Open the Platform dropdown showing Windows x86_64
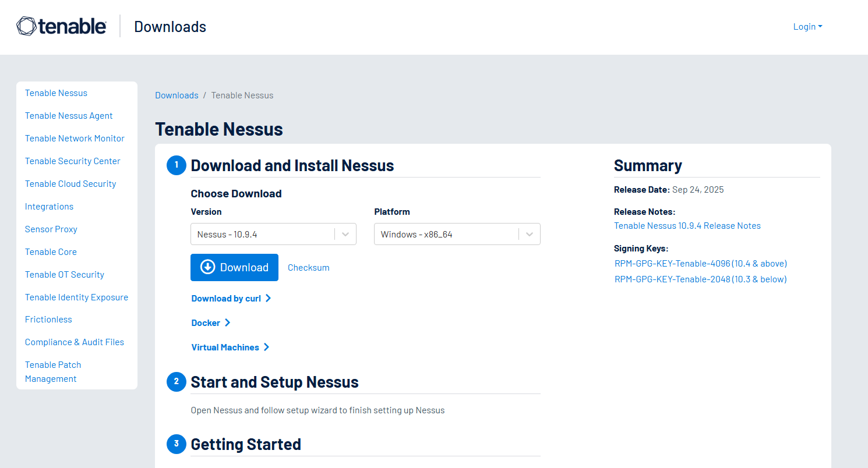 click(x=457, y=235)
